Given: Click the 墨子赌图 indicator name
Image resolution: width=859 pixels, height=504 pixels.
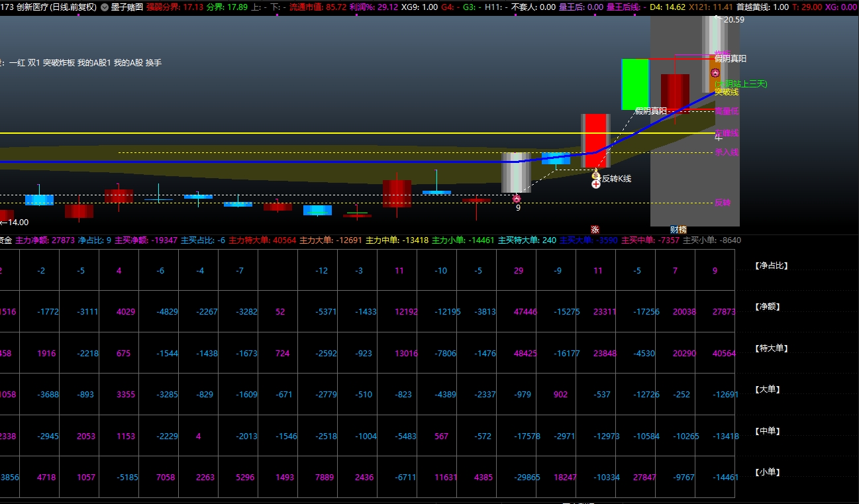Looking at the screenshot, I should (x=127, y=7).
